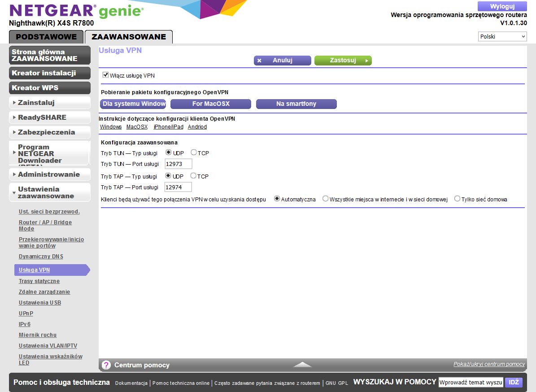Open Router / AP / Bridge Mode
This screenshot has width=536, height=392.
click(x=45, y=226)
